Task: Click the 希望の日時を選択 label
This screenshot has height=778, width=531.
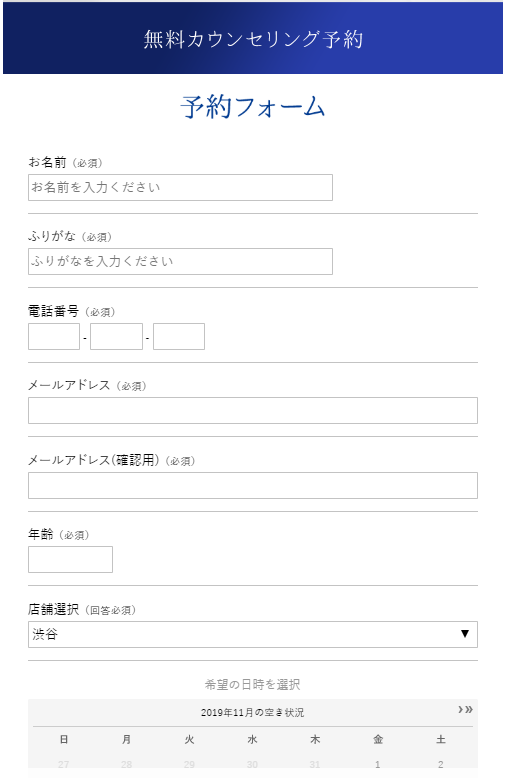Action: point(252,685)
